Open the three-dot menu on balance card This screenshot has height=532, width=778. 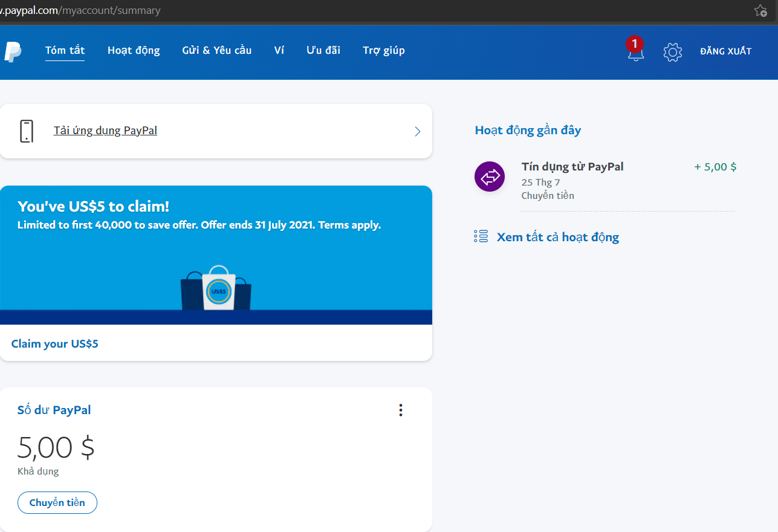click(400, 410)
